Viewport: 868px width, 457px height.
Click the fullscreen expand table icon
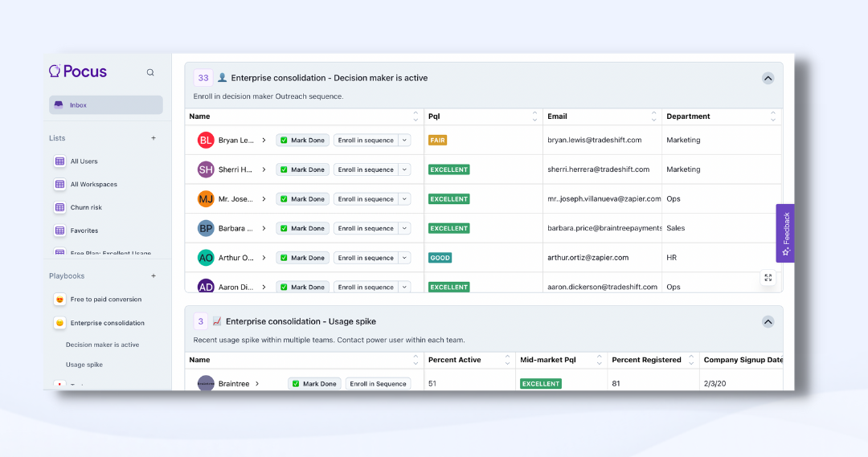point(768,277)
